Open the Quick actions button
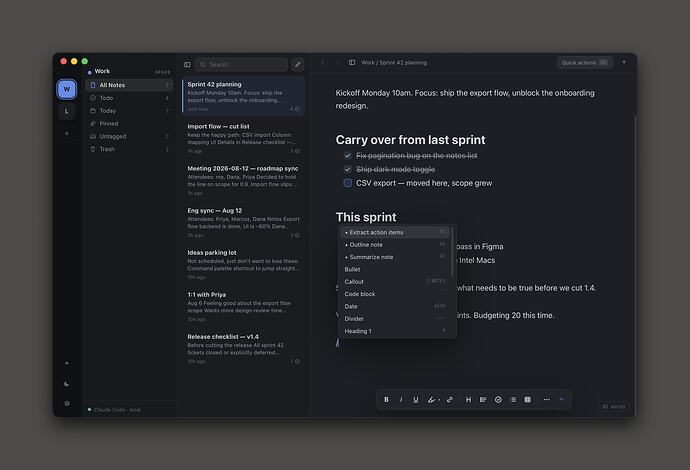This screenshot has height=470, width=690. point(584,62)
